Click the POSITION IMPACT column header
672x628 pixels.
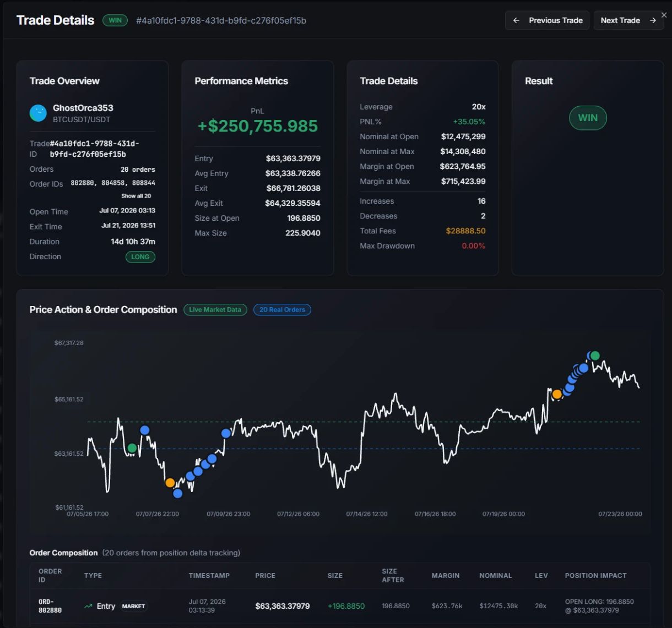tap(596, 576)
